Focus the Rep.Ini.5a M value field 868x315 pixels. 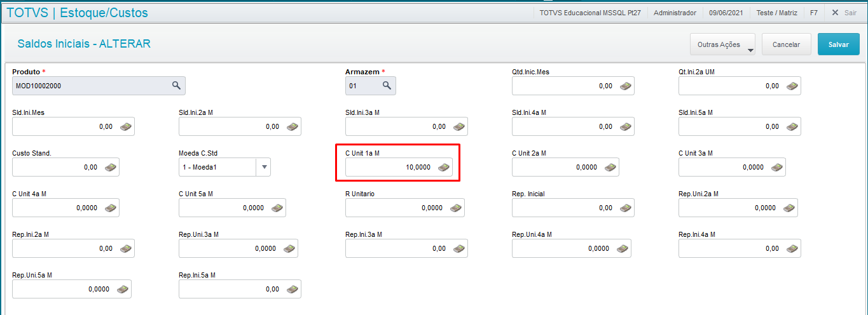(x=240, y=289)
